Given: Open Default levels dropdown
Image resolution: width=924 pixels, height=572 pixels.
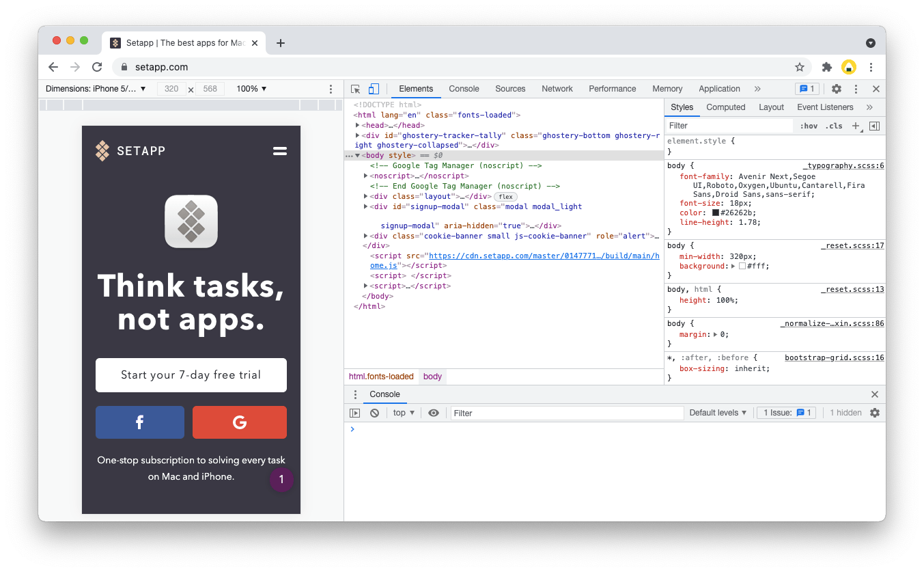Looking at the screenshot, I should [718, 413].
